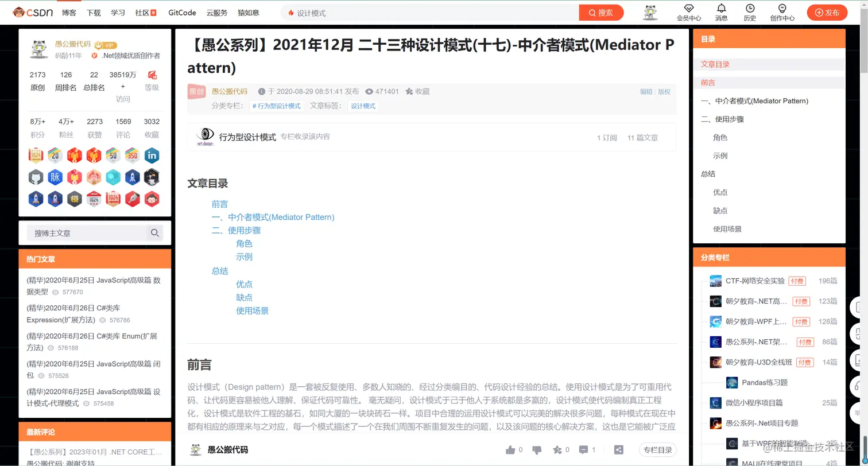
Task: Click the magnifier icon in 搜博主文章 box
Action: coord(154,233)
